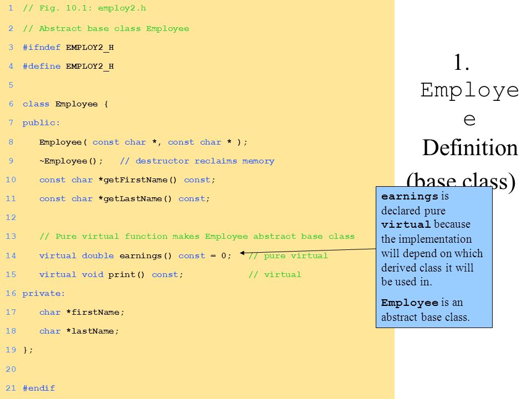This screenshot has height=399, width=532.
Task: Click the 'private:' access specifier
Action: 44,294
